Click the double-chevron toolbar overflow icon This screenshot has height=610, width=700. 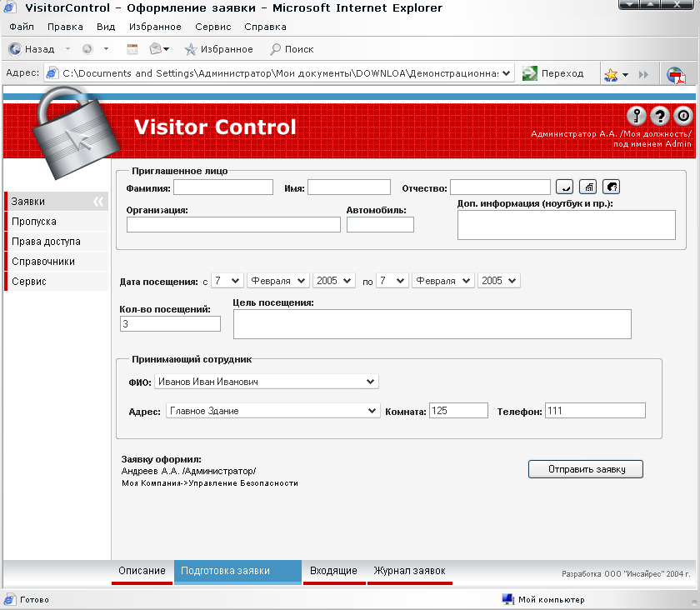pyautogui.click(x=643, y=74)
